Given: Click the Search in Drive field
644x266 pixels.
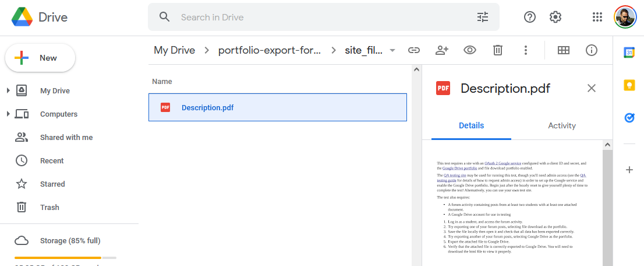Looking at the screenshot, I should (x=324, y=17).
